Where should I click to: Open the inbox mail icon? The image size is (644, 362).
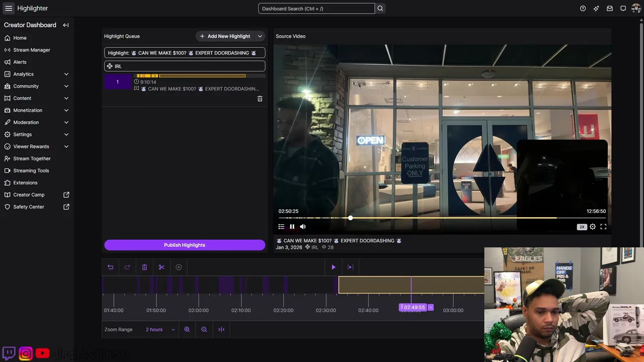click(x=610, y=9)
